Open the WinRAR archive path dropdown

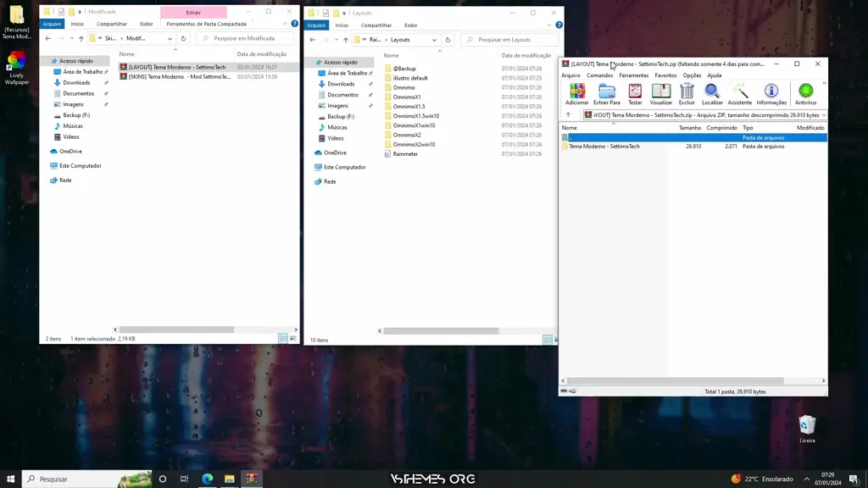823,115
